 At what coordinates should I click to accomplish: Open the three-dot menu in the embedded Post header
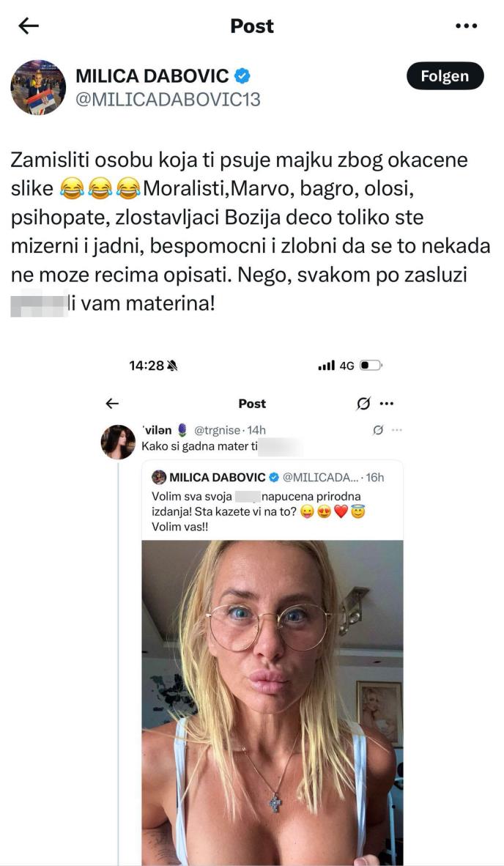(387, 404)
